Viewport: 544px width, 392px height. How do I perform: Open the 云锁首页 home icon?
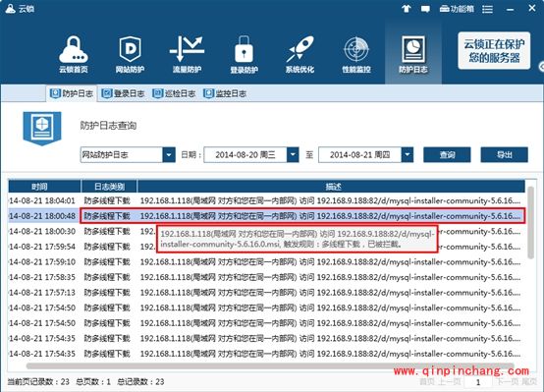tap(74, 54)
